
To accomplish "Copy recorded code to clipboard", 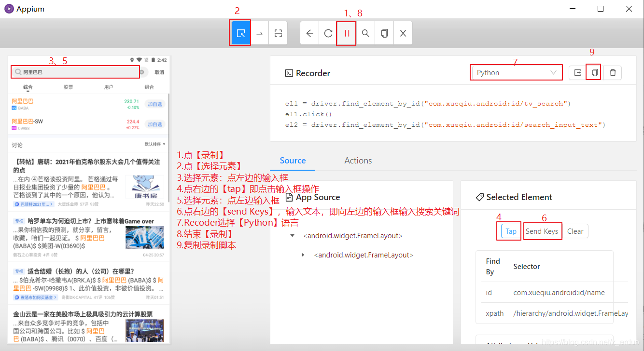I will click(x=595, y=72).
